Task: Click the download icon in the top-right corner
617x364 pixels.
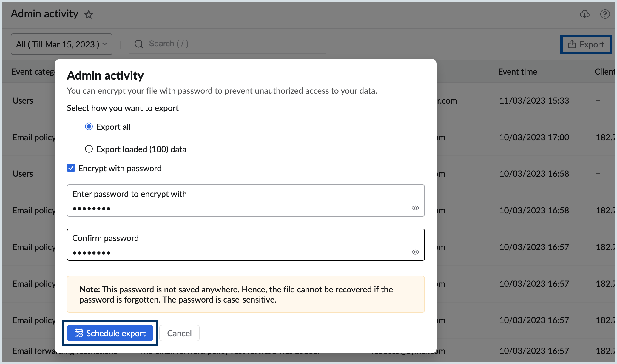Action: coord(585,14)
